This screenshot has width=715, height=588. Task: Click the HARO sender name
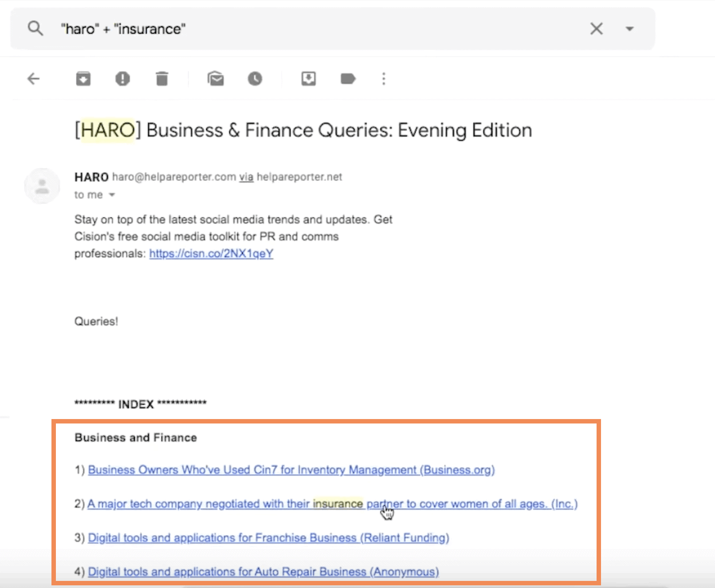click(91, 177)
